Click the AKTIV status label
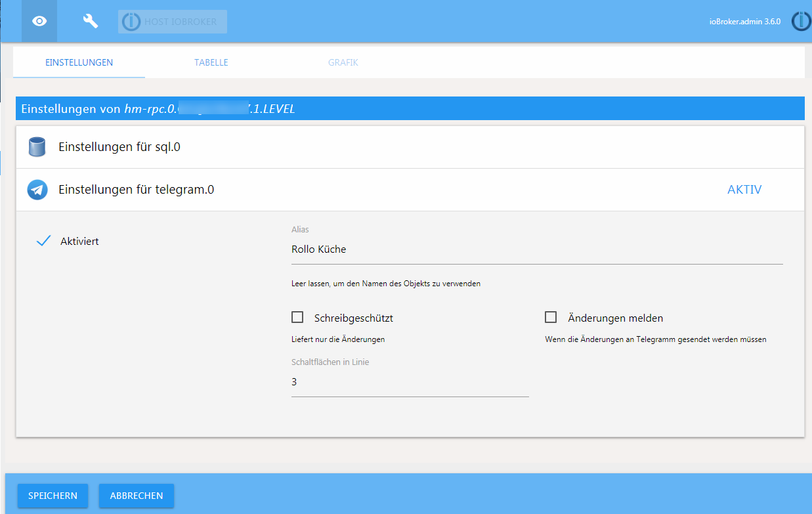 tap(744, 190)
